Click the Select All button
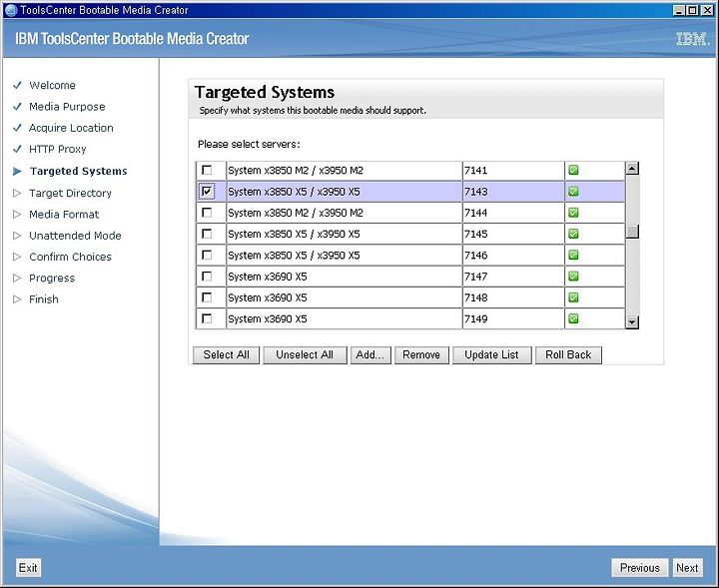719x588 pixels. [x=226, y=354]
